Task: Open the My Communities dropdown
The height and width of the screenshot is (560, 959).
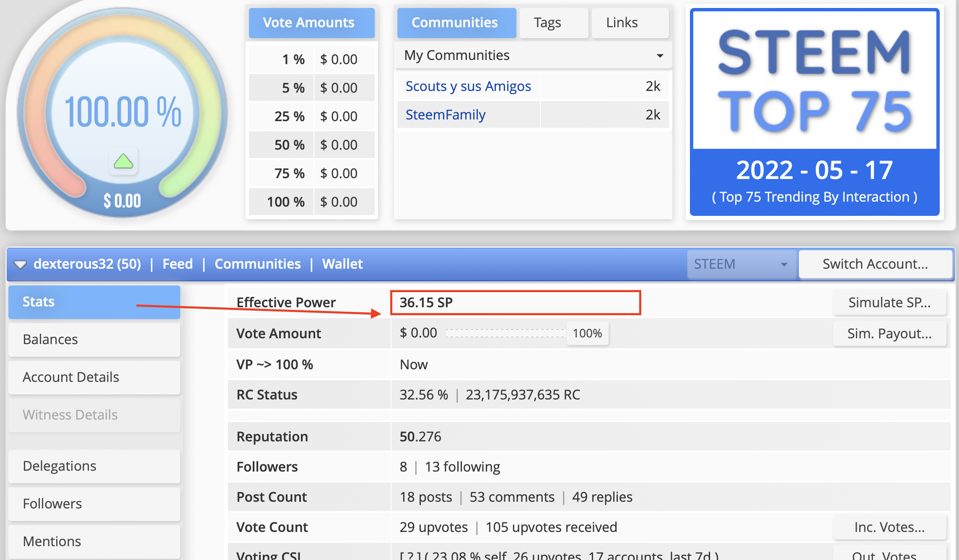Action: tap(533, 55)
